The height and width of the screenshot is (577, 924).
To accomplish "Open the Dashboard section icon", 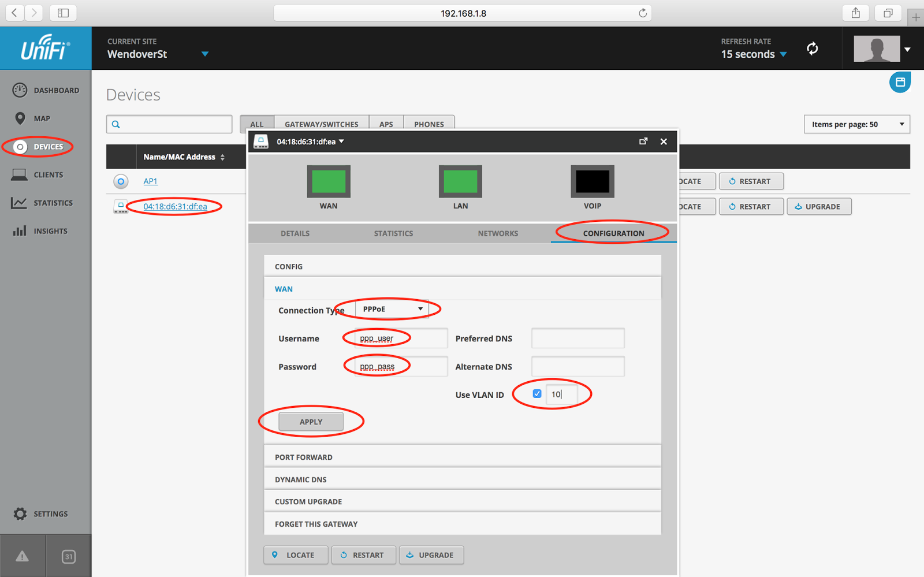I will click(x=20, y=90).
